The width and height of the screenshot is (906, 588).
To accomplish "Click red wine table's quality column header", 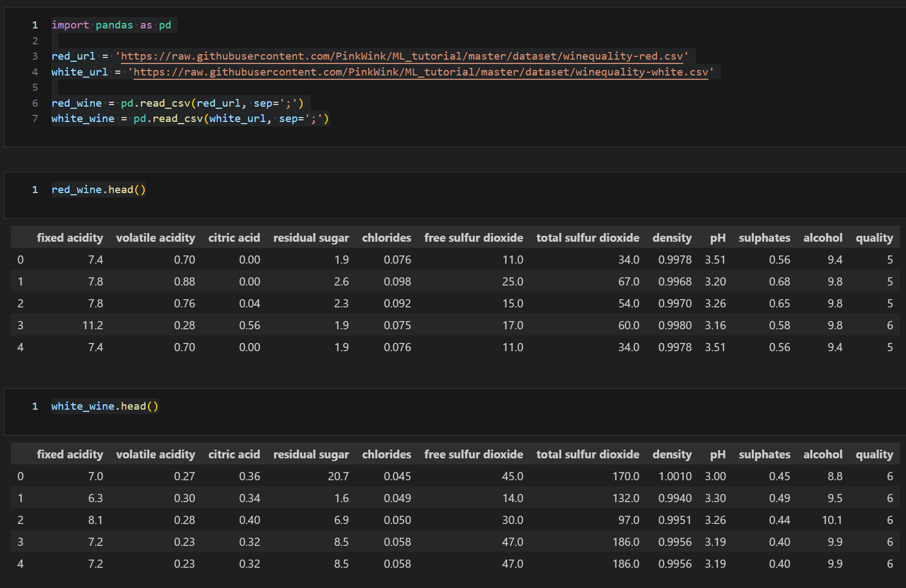I will (874, 238).
